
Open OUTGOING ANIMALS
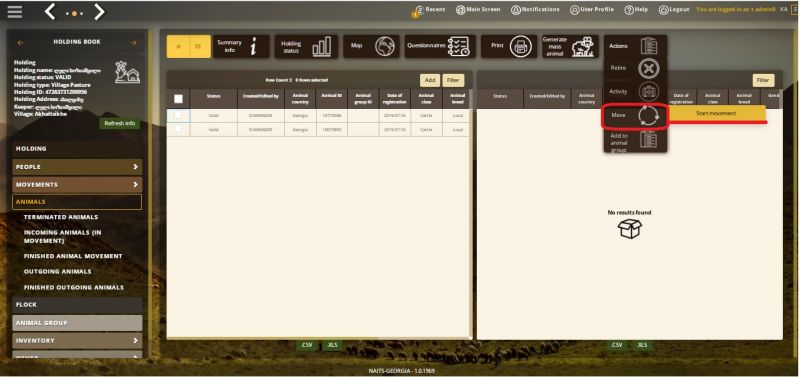tap(57, 272)
